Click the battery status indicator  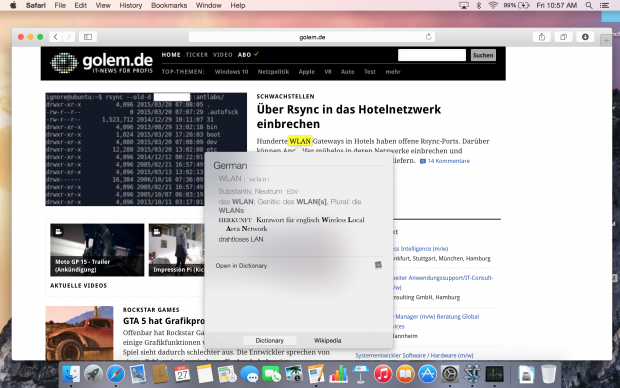pos(516,5)
